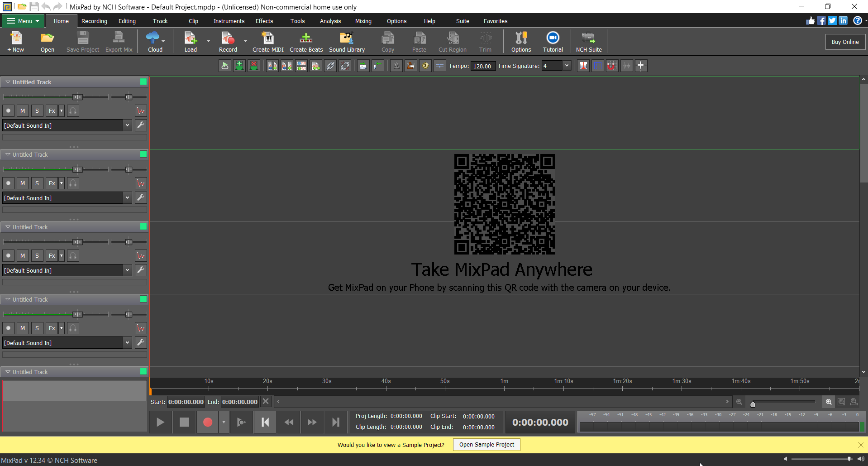Open the Default Sound In dropdown on third track

(127, 270)
